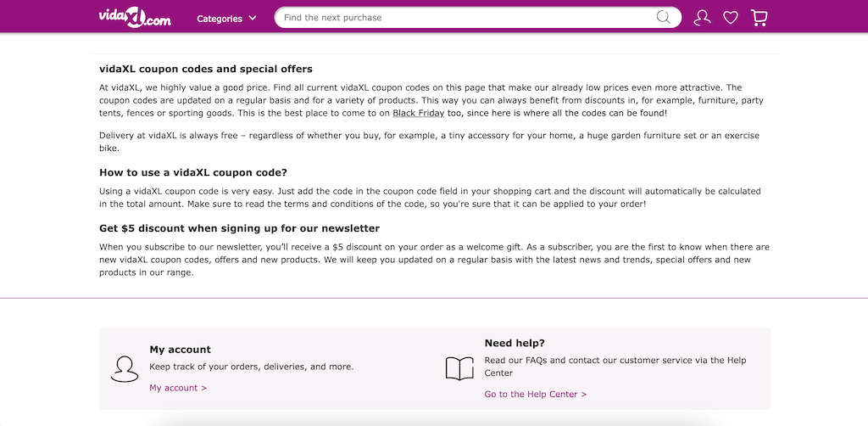Open the wishlist heart icon
Image resolution: width=868 pixels, height=426 pixels.
point(731,18)
